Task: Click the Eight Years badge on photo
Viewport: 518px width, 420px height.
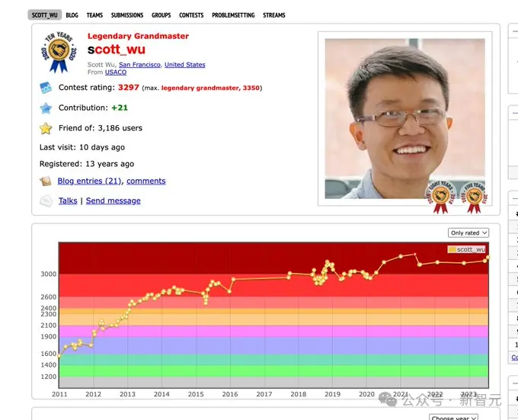Action: tap(441, 197)
